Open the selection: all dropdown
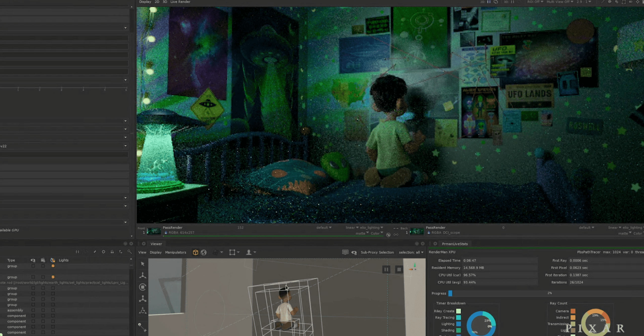644x336 pixels. coord(411,252)
